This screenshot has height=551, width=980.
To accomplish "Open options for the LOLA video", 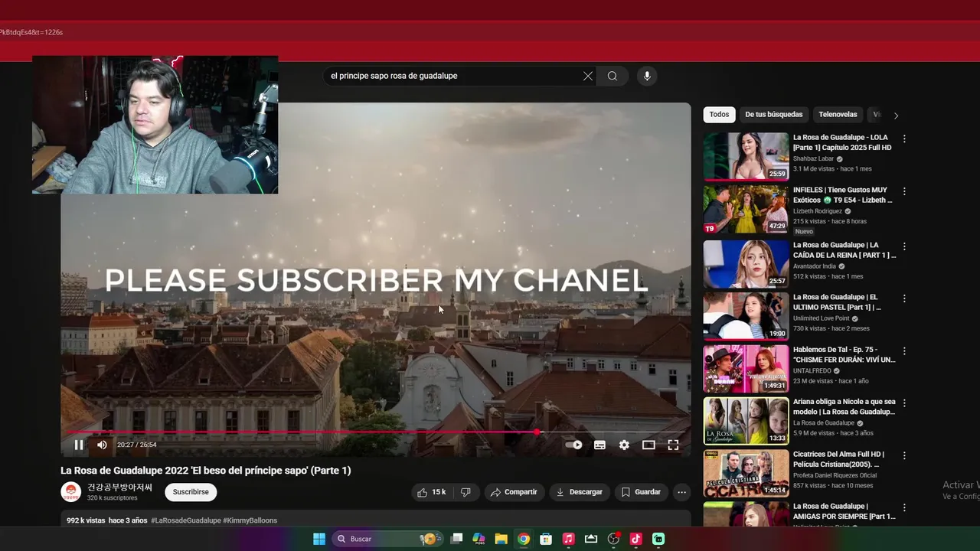I will (904, 139).
